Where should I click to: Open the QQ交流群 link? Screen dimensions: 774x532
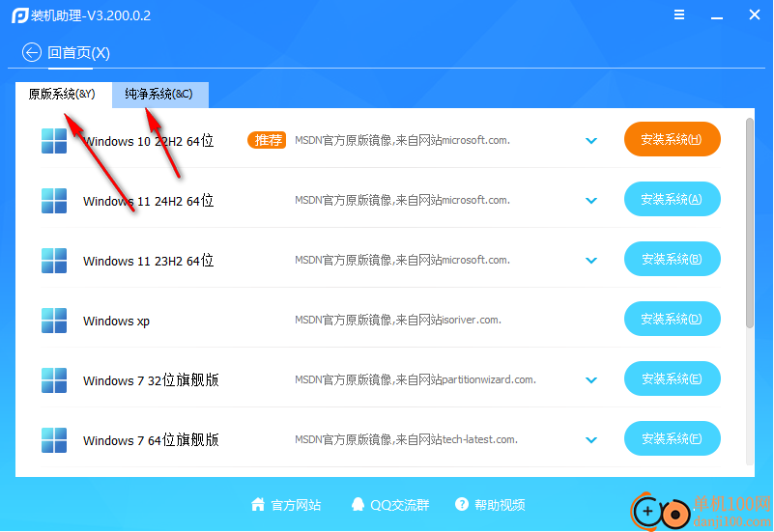point(400,505)
